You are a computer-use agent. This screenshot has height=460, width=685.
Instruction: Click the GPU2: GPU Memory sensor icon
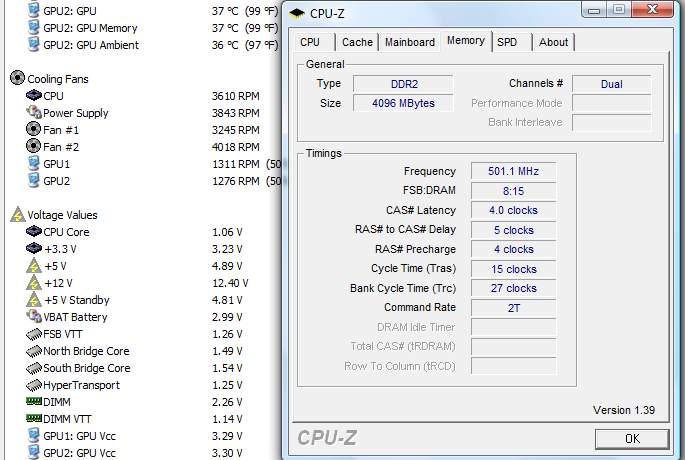33,28
